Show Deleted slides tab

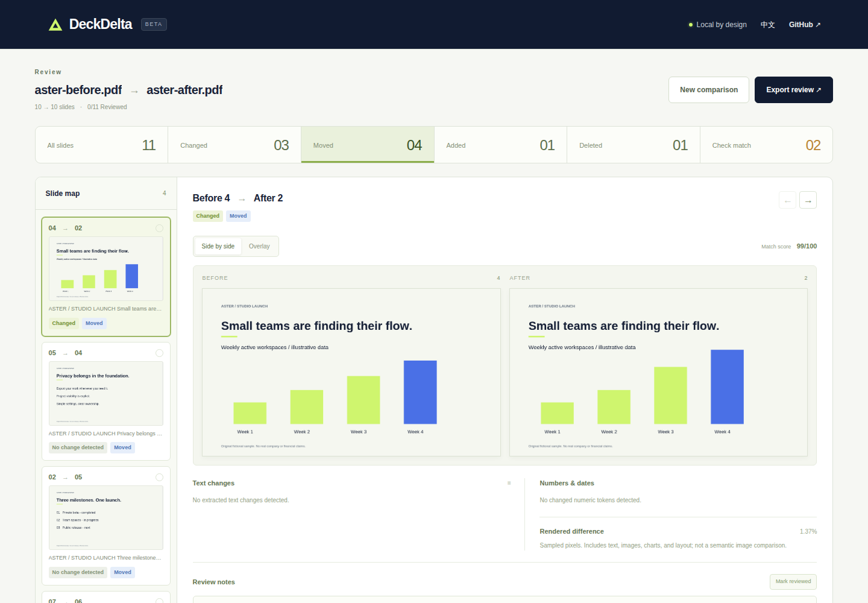tap(634, 145)
